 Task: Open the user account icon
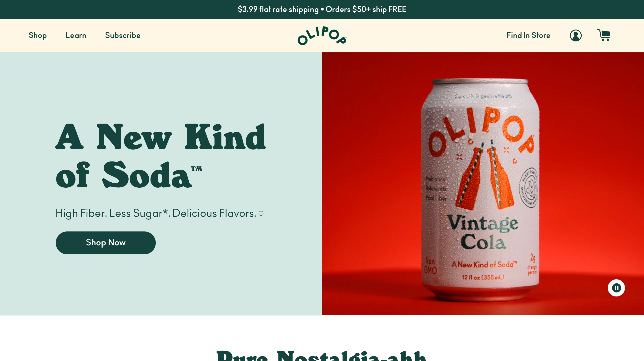(575, 35)
